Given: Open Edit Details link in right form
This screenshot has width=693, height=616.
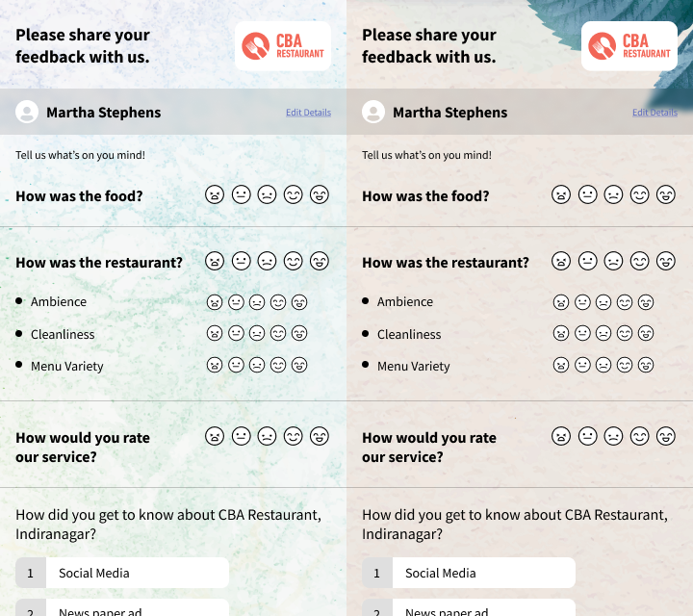Looking at the screenshot, I should (655, 113).
